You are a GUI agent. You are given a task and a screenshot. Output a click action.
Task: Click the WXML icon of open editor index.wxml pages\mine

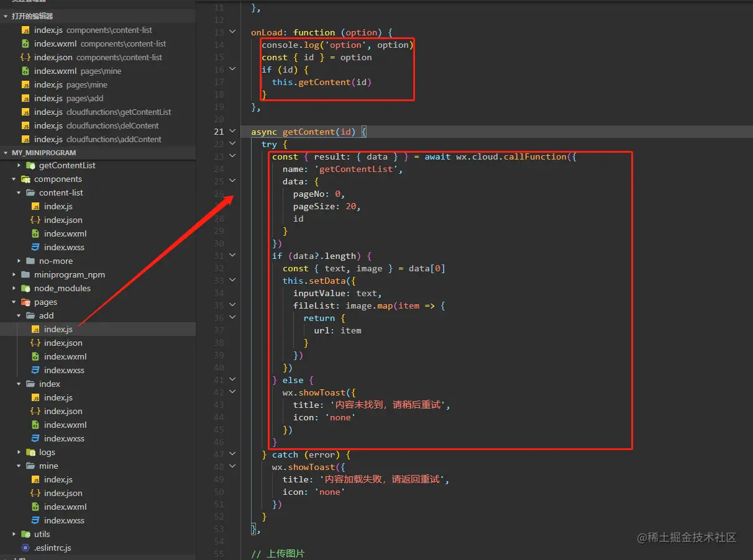25,71
